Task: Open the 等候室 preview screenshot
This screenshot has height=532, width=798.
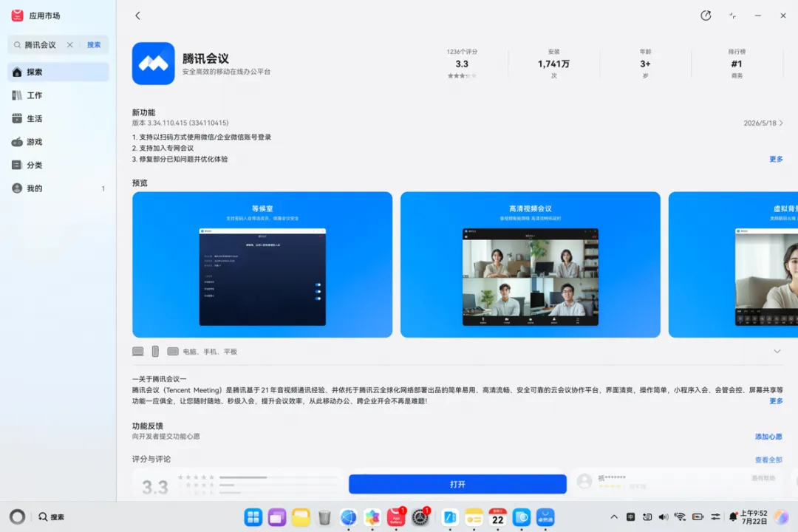Action: click(262, 265)
